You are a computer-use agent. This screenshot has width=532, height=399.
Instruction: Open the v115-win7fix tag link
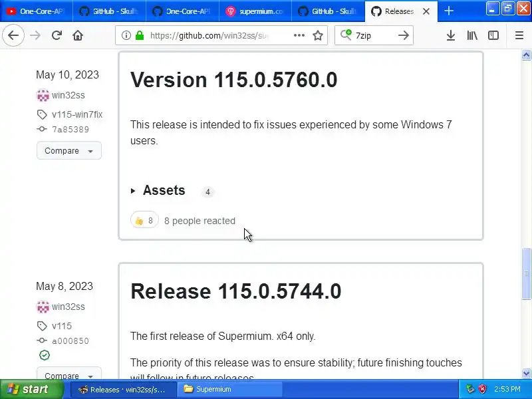coord(77,114)
